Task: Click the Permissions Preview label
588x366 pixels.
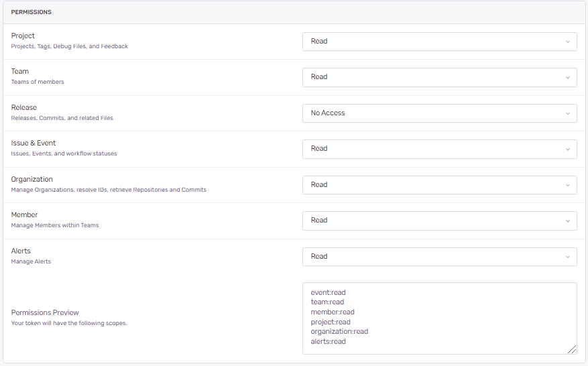Action: coord(45,312)
